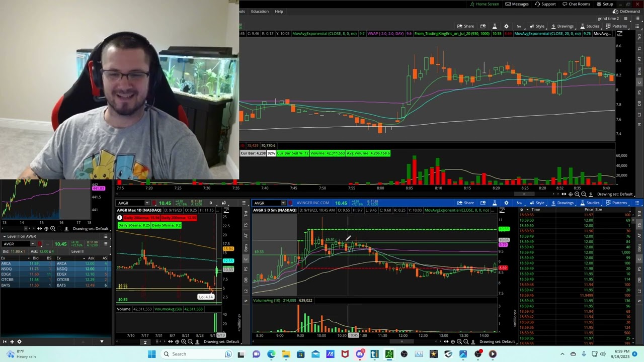This screenshot has width=644, height=362.
Task: Activate OnDemand mode
Action: click(626, 11)
